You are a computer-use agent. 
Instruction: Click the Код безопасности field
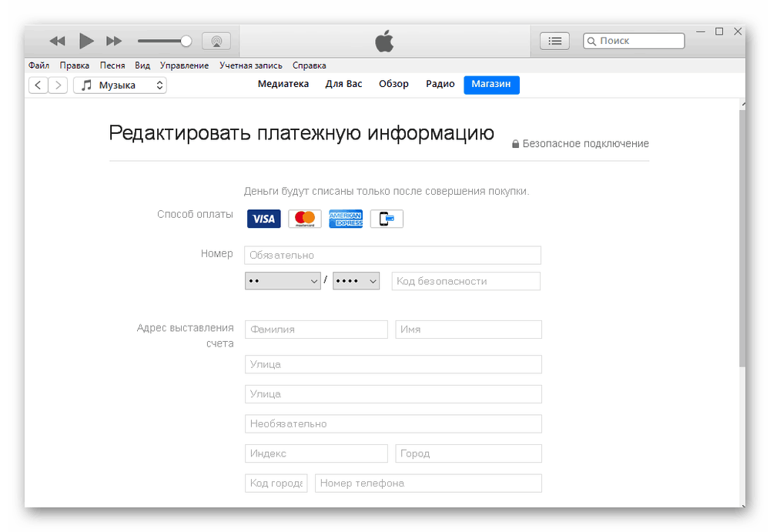coord(466,281)
